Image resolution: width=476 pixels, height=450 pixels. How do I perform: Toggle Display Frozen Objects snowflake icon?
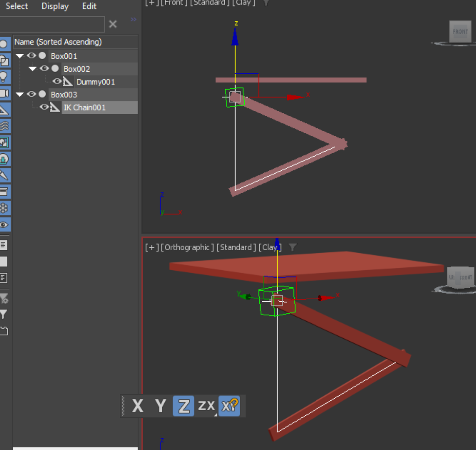point(4,208)
